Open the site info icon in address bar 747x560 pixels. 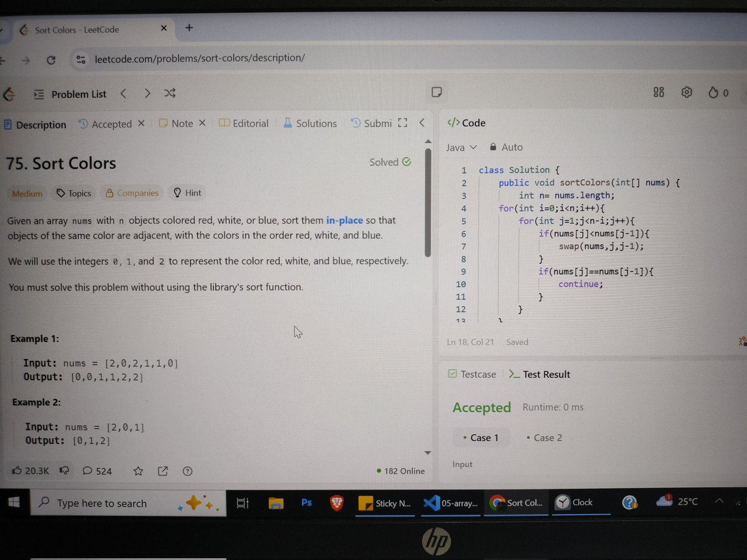pos(80,60)
